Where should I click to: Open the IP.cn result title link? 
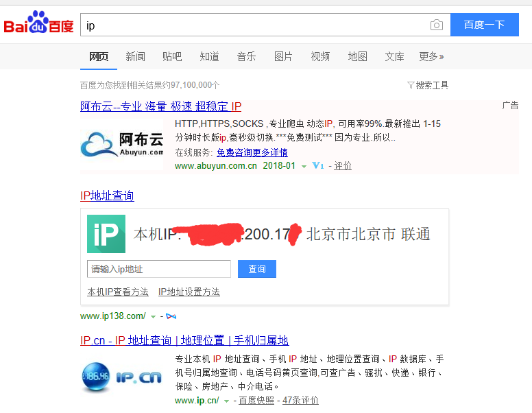coord(184,340)
